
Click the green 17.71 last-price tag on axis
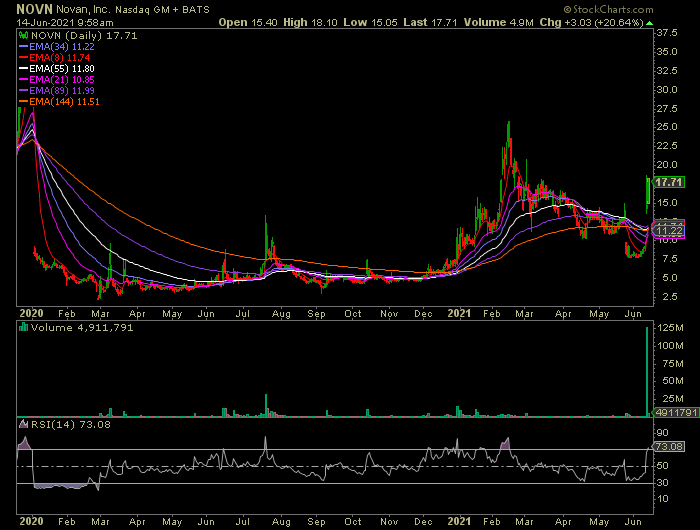coord(668,182)
